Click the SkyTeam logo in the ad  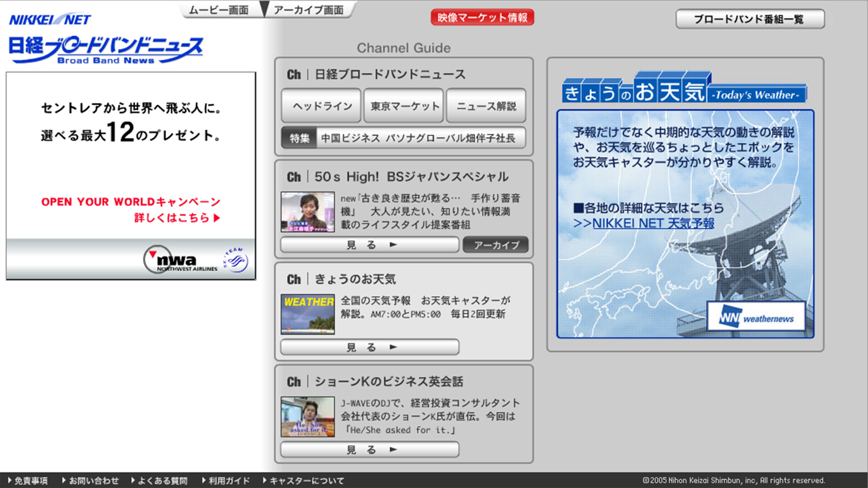coord(235,260)
